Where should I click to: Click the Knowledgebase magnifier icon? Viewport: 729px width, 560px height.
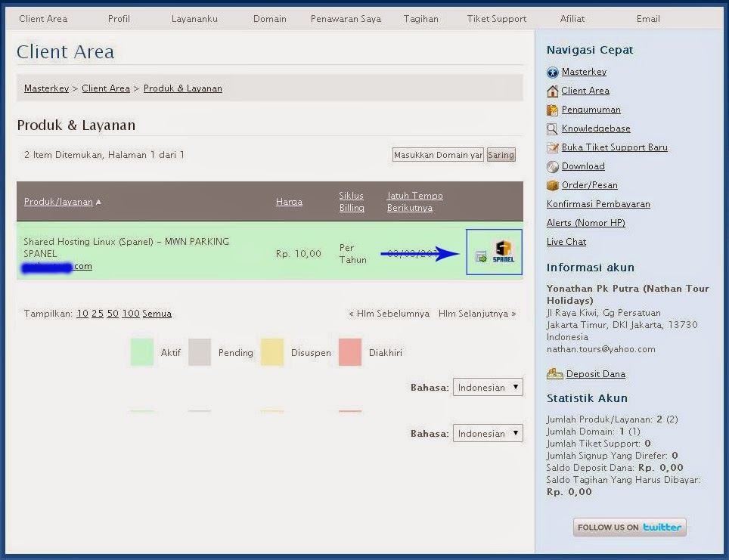(x=552, y=128)
